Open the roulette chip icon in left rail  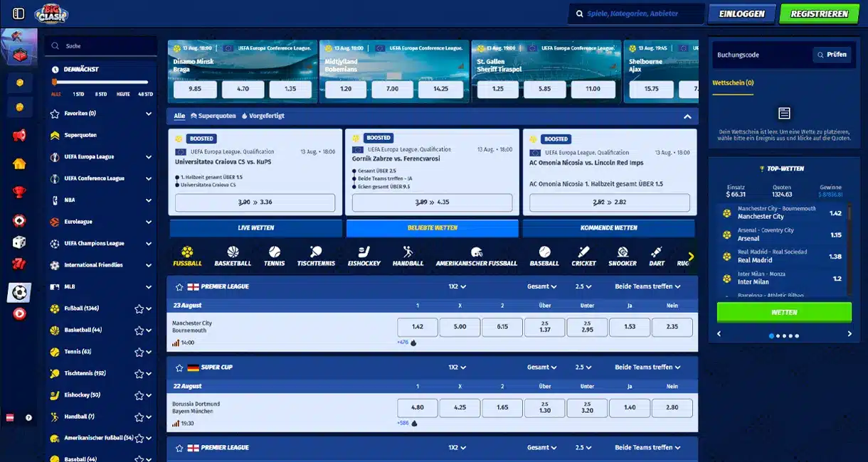tap(20, 221)
